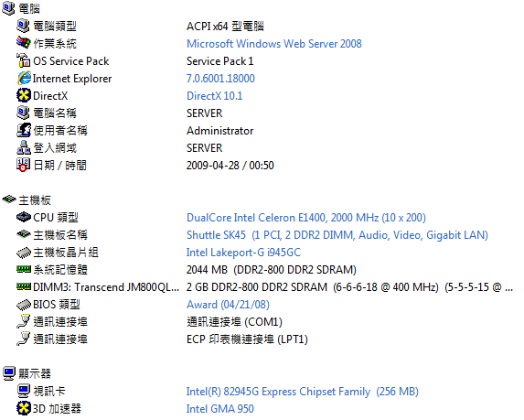The width and height of the screenshot is (524, 420).
Task: Click the 3D 加速器 icon
Action: [x=24, y=409]
